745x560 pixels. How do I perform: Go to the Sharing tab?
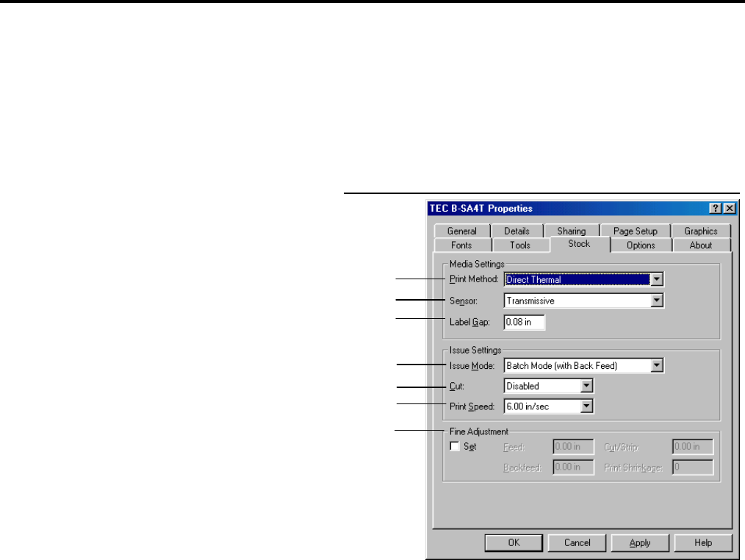pyautogui.click(x=572, y=231)
